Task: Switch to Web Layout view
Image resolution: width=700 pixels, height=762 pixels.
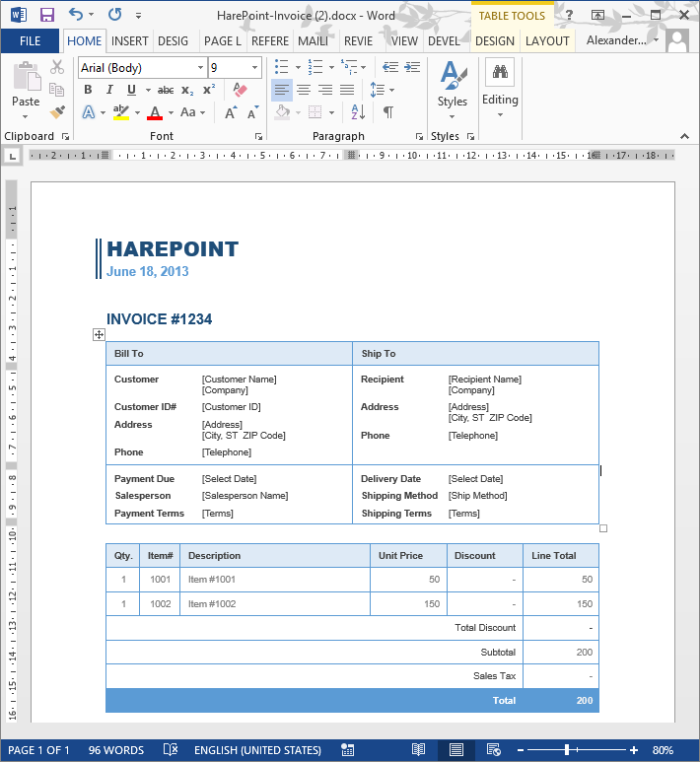Action: pyautogui.click(x=494, y=750)
